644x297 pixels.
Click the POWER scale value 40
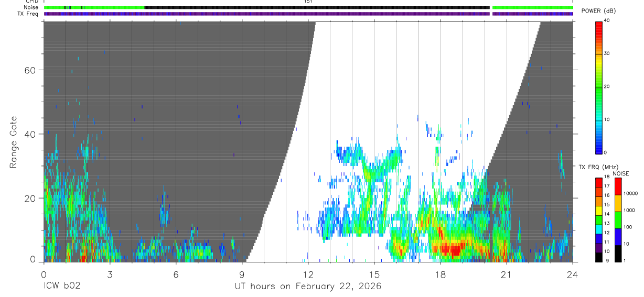608,21
